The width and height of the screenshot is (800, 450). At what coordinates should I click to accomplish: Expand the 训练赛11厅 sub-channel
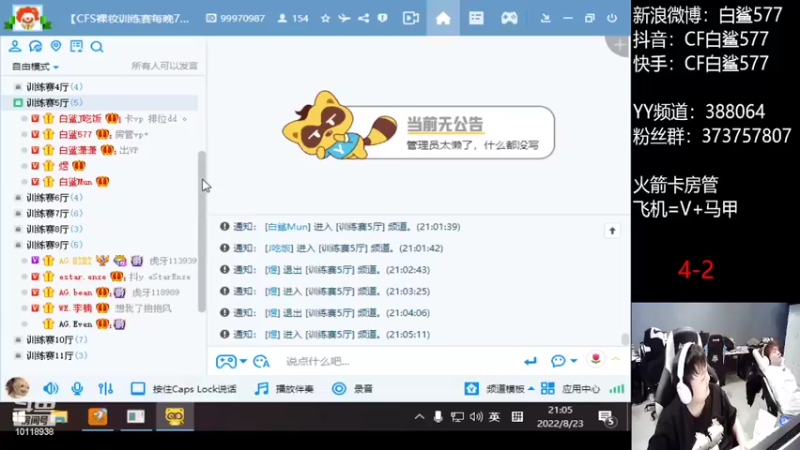[x=56, y=356]
